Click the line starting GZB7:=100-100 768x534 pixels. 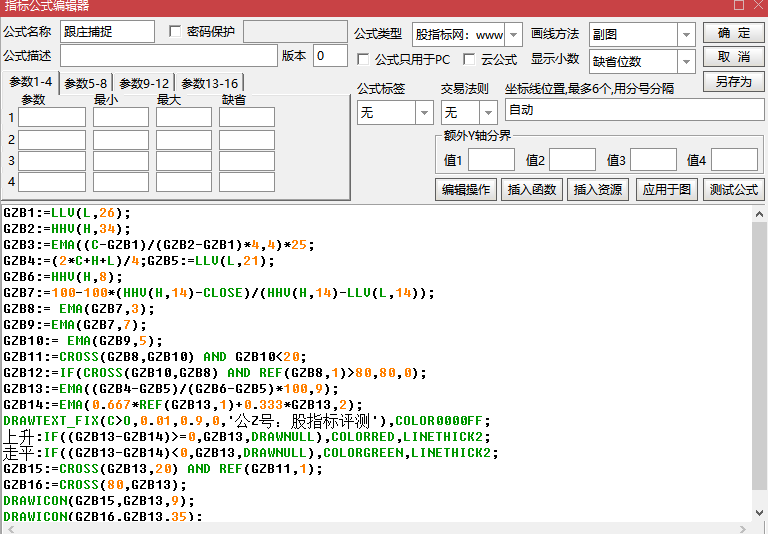tap(219, 293)
